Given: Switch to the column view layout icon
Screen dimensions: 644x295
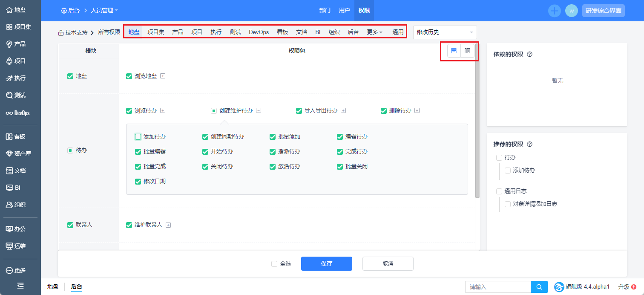Looking at the screenshot, I should coord(467,51).
